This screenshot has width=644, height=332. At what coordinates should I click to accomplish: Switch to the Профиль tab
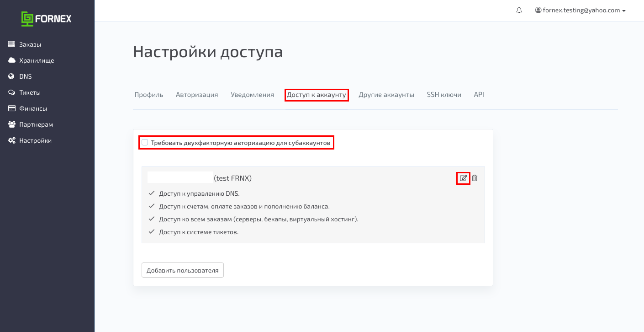(x=148, y=95)
